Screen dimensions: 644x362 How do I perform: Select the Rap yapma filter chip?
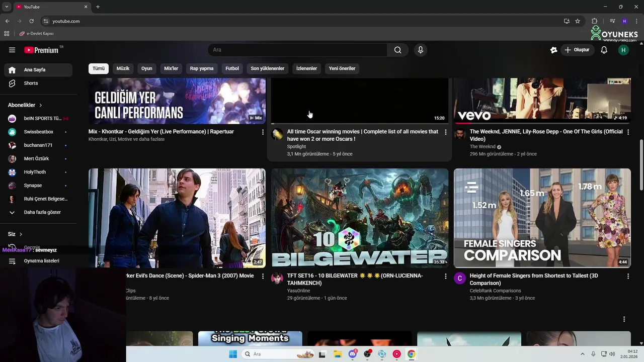click(x=202, y=68)
